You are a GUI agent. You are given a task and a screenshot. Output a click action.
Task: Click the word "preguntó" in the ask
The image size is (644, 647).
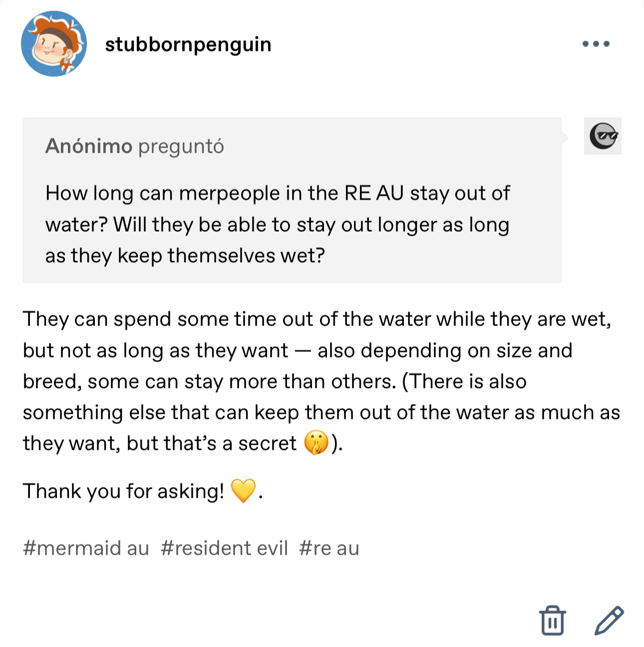pyautogui.click(x=181, y=146)
